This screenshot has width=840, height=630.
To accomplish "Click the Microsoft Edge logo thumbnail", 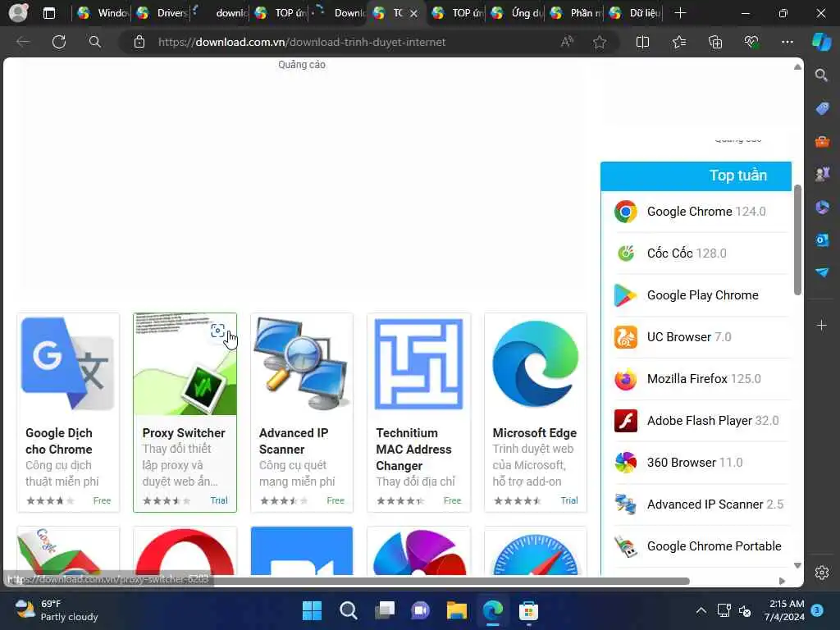I will tap(535, 363).
